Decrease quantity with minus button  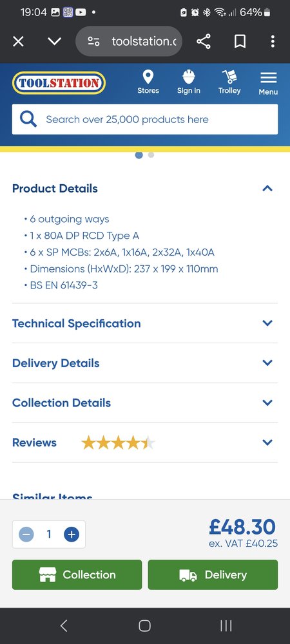tap(26, 535)
